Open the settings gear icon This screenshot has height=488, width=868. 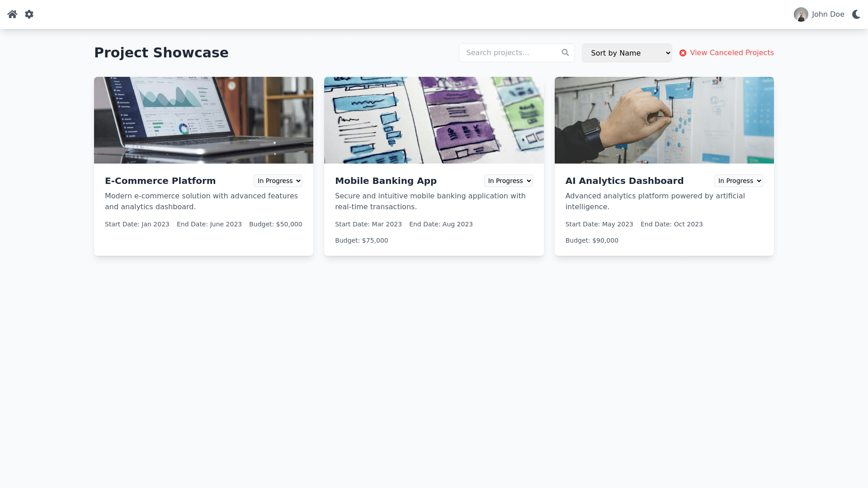click(x=29, y=14)
